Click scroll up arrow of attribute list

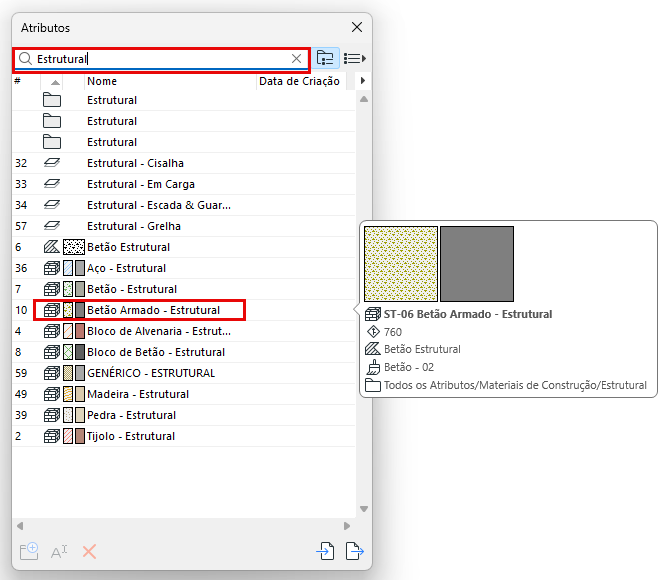pos(364,99)
